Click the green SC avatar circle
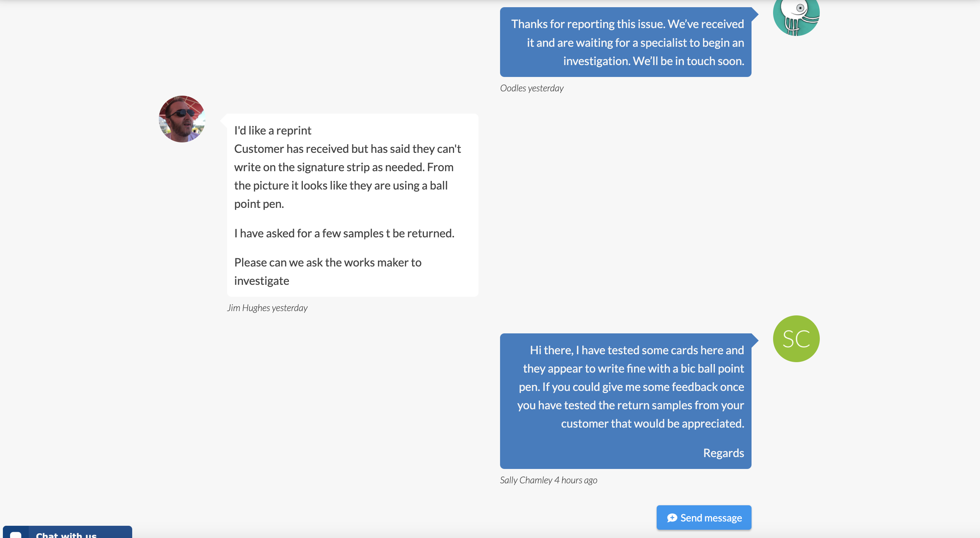This screenshot has width=980, height=538. 796,338
